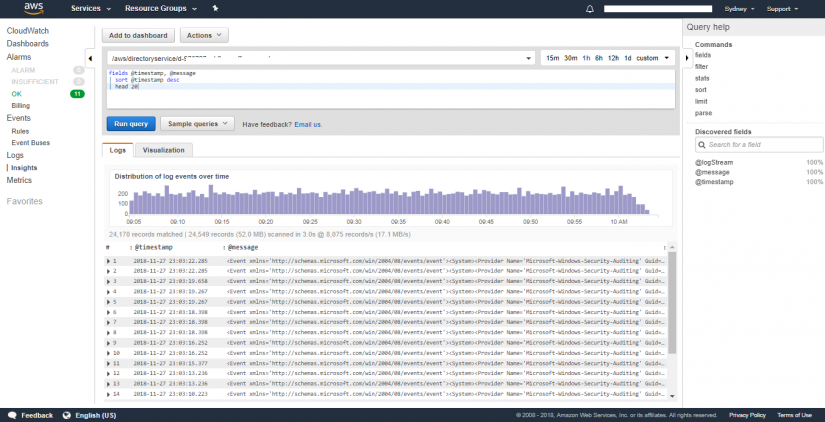Click the search magnifier in field search
The image size is (825, 422).
coord(702,144)
